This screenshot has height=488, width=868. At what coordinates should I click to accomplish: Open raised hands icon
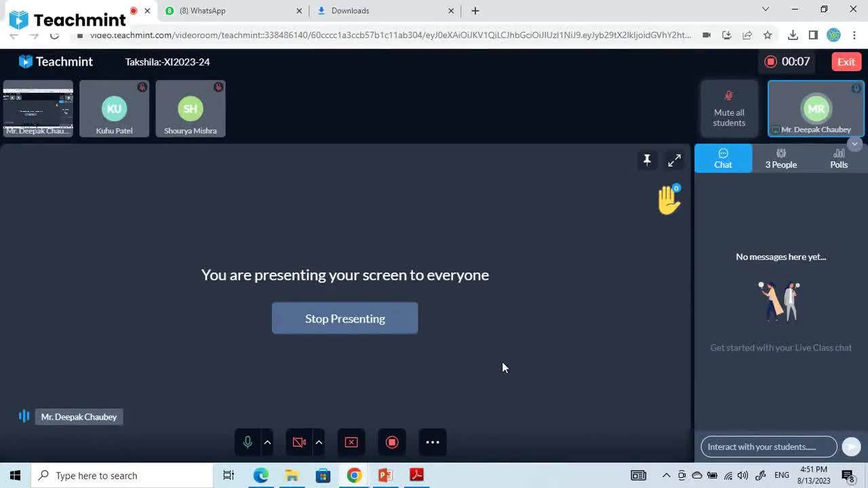tap(669, 200)
